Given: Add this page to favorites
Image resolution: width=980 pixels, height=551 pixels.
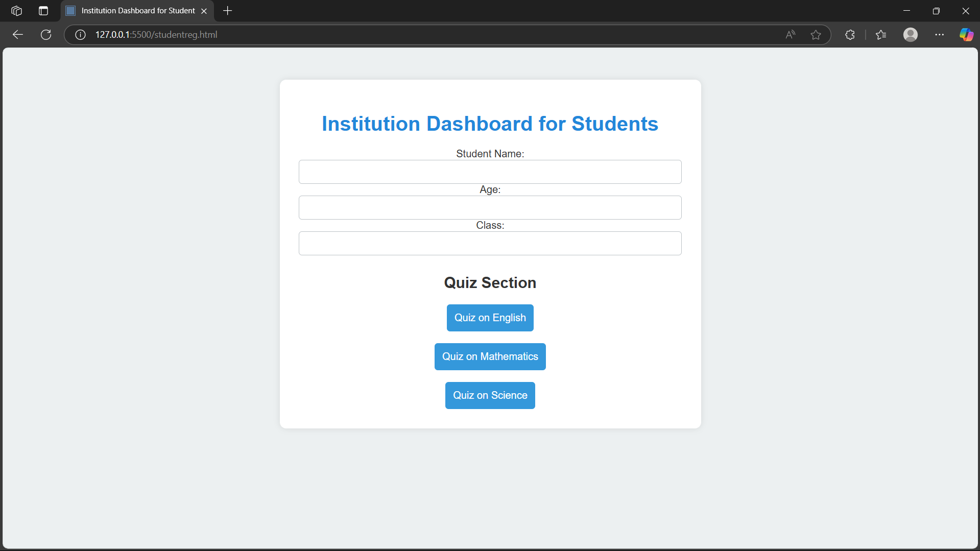Looking at the screenshot, I should click(816, 35).
